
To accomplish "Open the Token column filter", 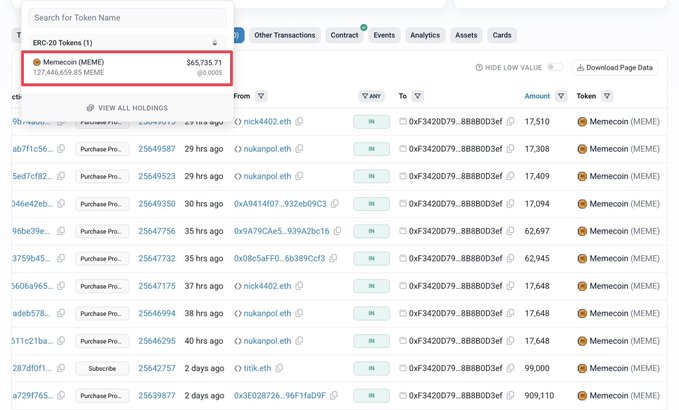I will click(x=607, y=96).
